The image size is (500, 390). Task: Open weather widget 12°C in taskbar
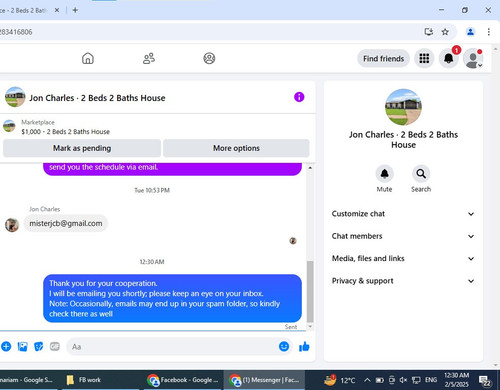pos(339,380)
